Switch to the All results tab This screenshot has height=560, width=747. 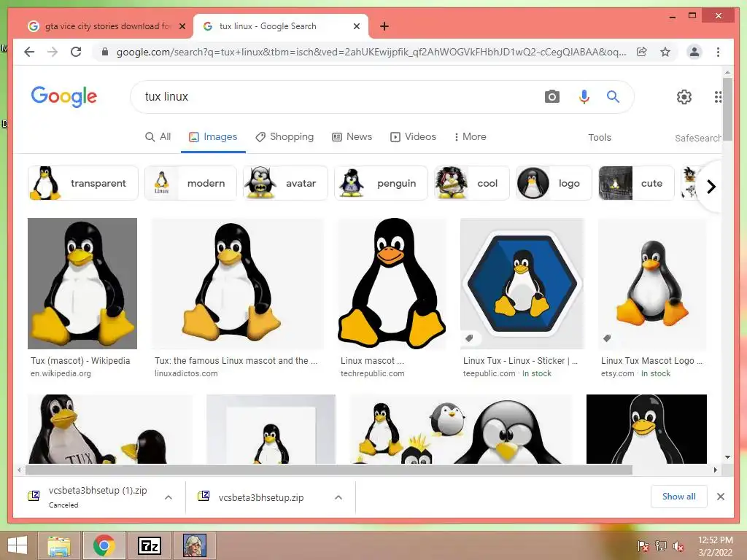(158, 136)
